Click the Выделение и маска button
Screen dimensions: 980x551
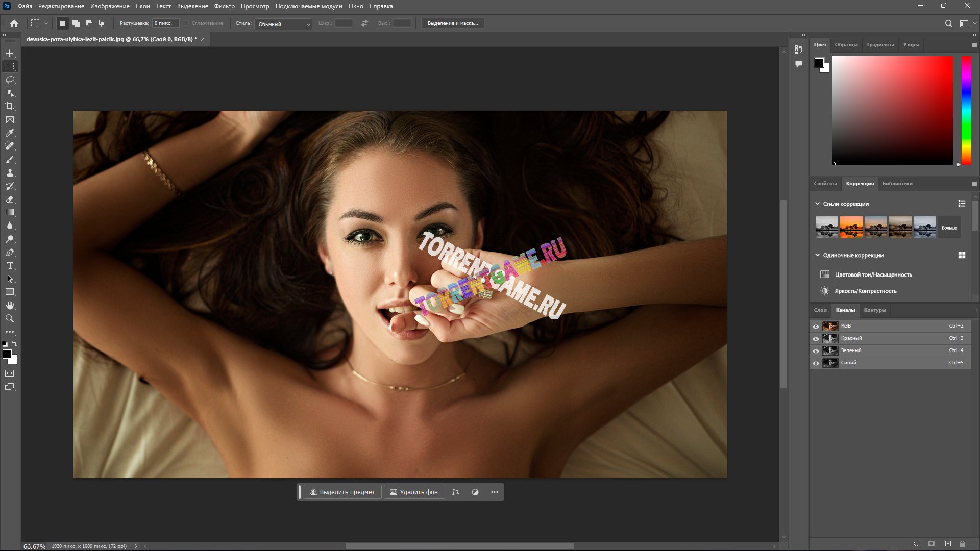[x=452, y=23]
